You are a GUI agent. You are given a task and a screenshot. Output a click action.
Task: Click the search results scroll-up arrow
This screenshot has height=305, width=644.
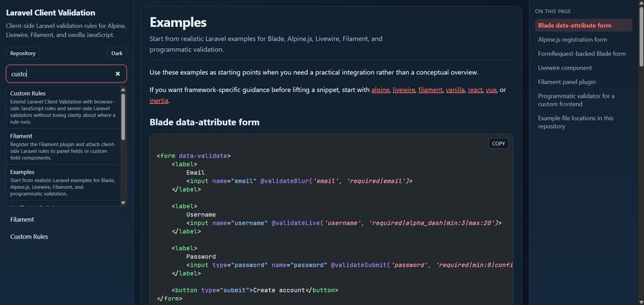click(123, 90)
